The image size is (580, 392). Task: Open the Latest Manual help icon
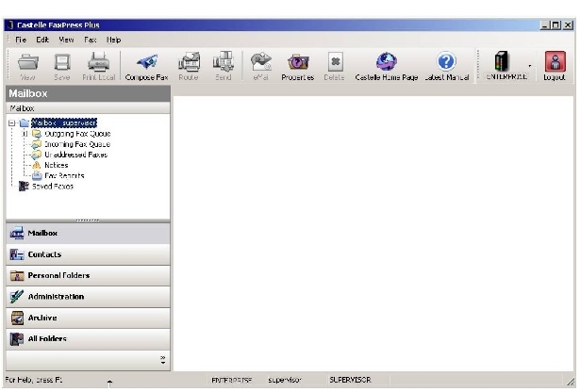(x=446, y=61)
